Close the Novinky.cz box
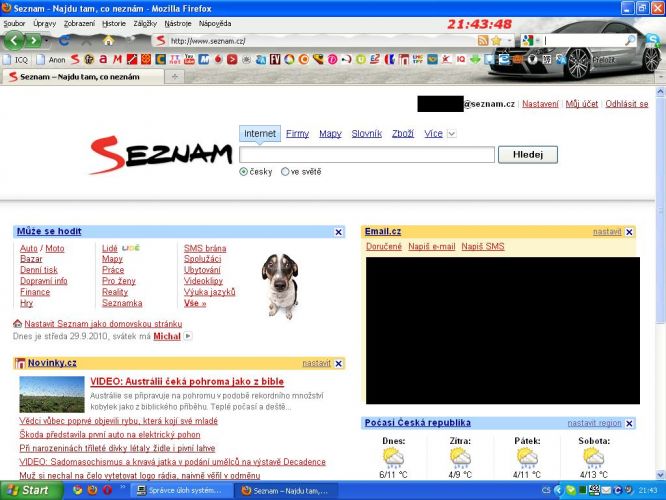 (339, 364)
